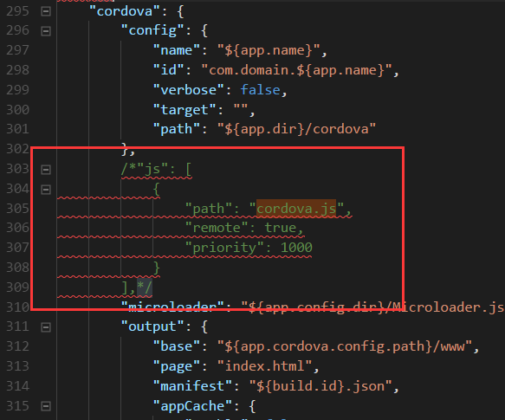
Task: Click the "index.html" value
Action: (264, 366)
